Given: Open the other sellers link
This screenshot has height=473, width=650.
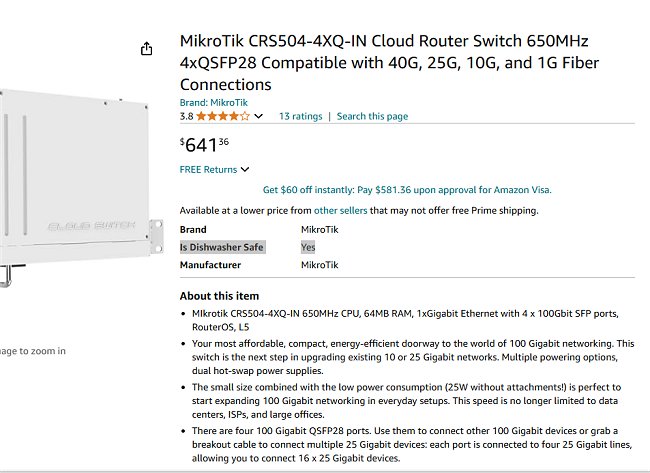Looking at the screenshot, I should click(x=340, y=210).
